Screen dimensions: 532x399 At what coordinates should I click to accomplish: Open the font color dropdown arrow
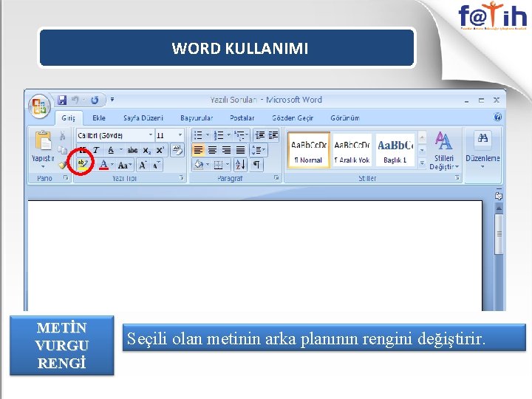pyautogui.click(x=112, y=165)
